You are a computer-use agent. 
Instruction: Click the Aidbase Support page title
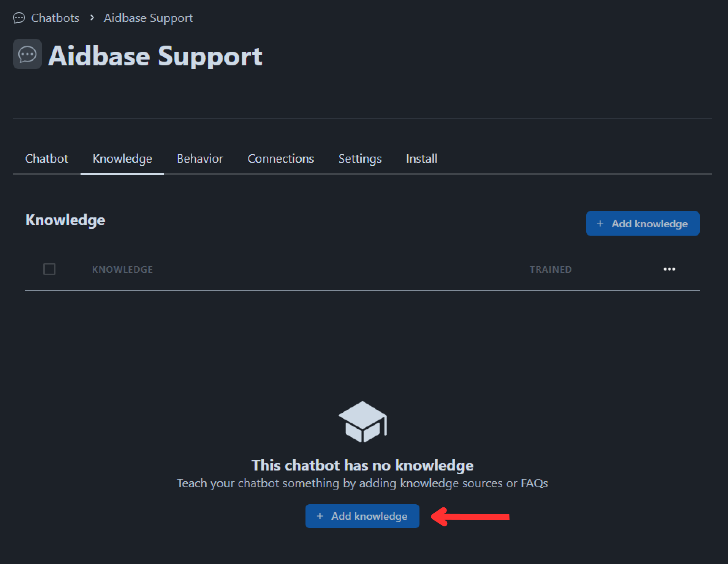[x=155, y=56]
